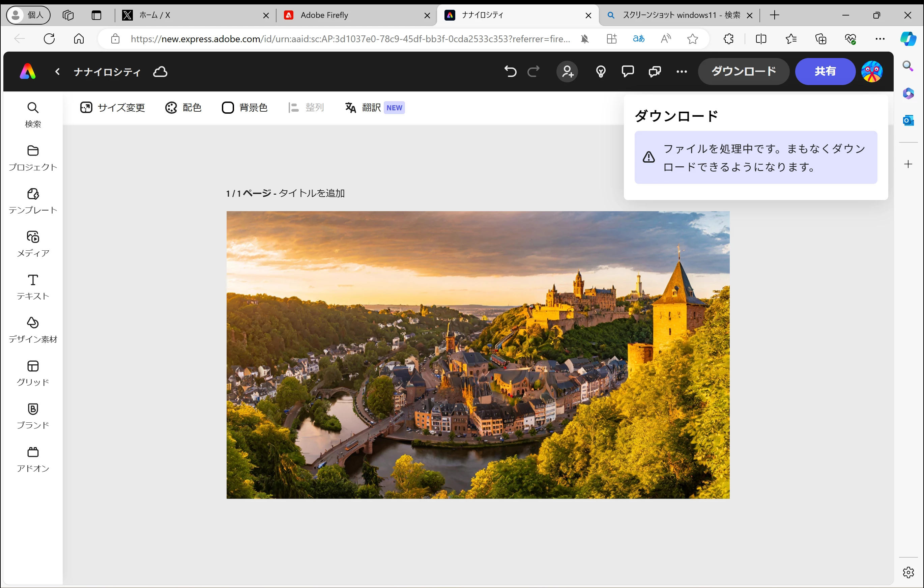Open the Grid (グリッド) panel
This screenshot has height=588, width=924.
click(33, 373)
